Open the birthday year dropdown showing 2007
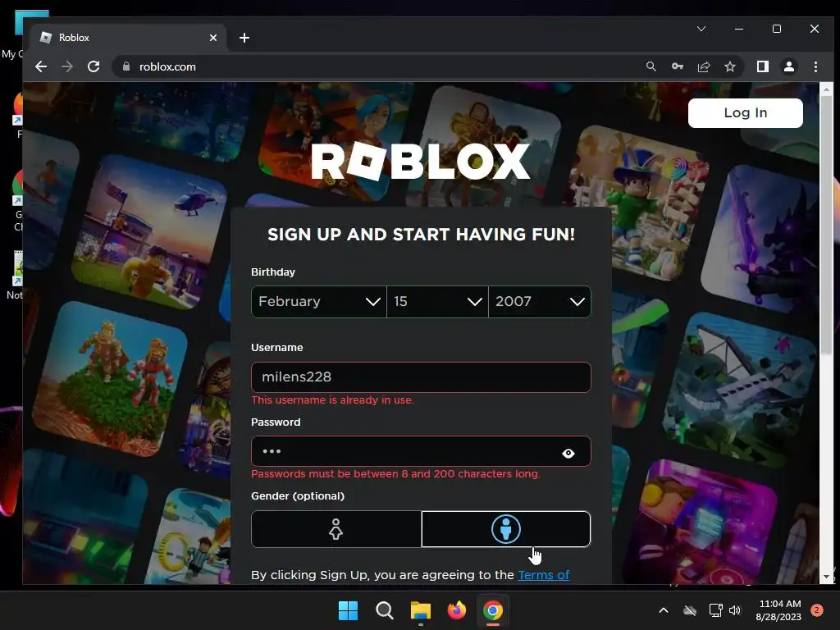Screen dimensions: 840x630 [x=540, y=302]
